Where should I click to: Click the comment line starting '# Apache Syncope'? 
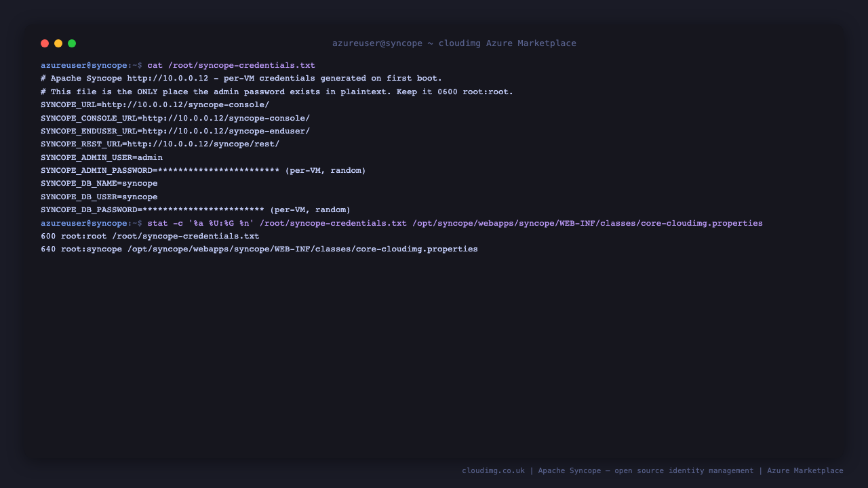click(x=241, y=79)
